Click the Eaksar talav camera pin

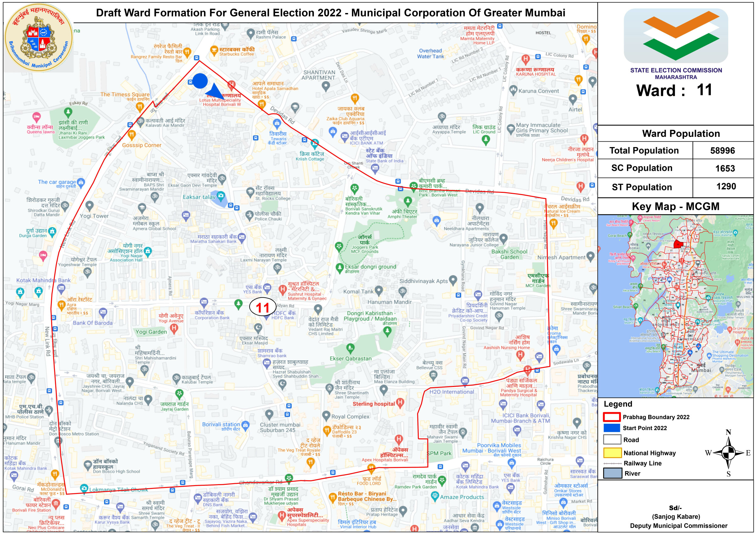(221, 196)
